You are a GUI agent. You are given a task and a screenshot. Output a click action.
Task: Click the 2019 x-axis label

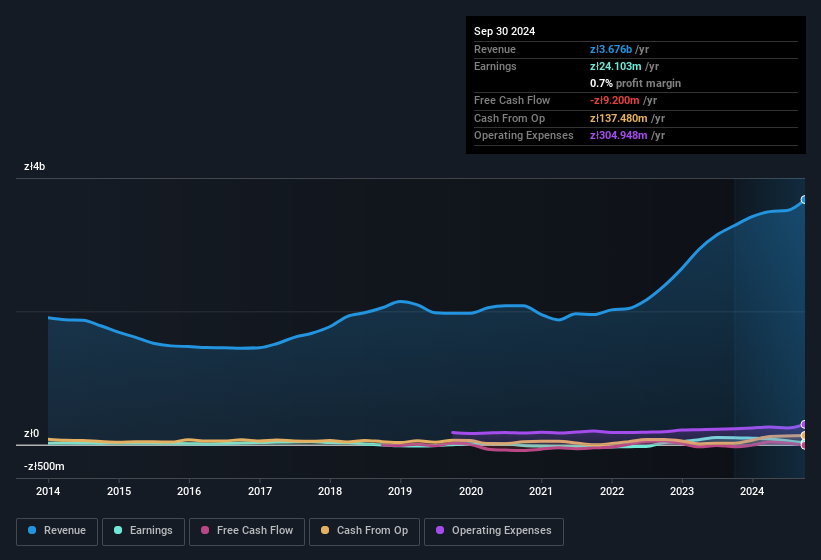(x=400, y=491)
